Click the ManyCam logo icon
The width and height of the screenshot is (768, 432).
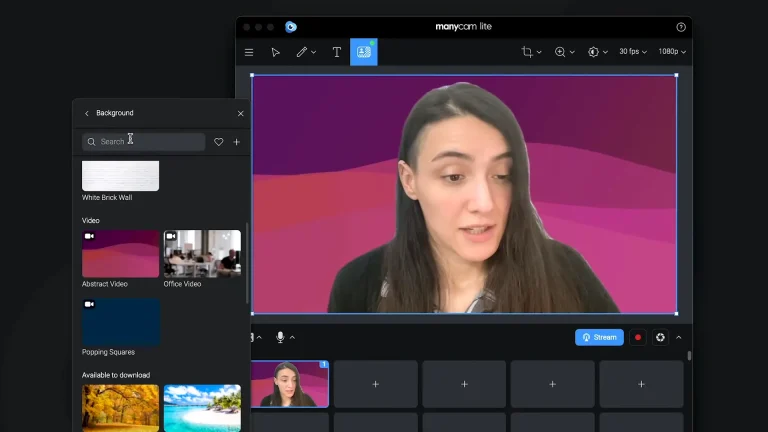pyautogui.click(x=291, y=27)
